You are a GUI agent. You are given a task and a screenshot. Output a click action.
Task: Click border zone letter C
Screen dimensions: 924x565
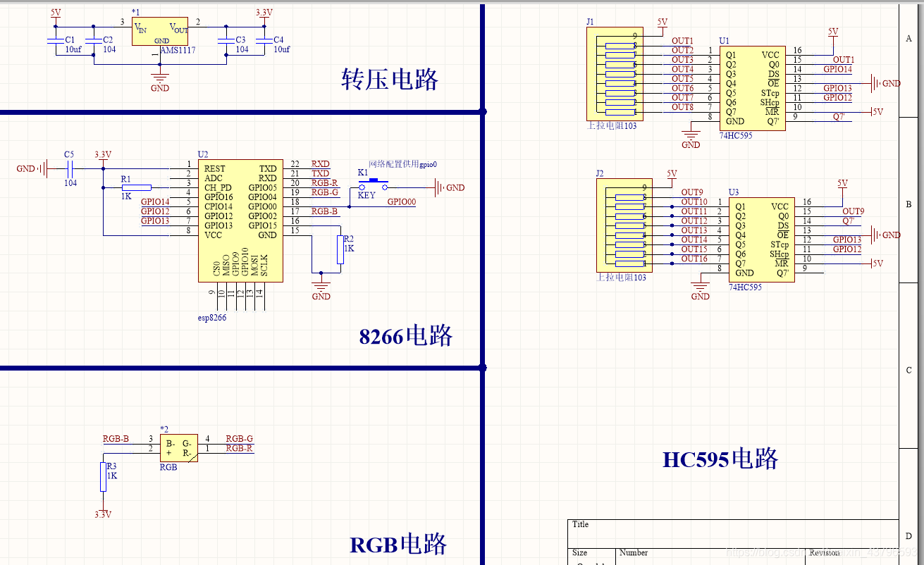(909, 371)
